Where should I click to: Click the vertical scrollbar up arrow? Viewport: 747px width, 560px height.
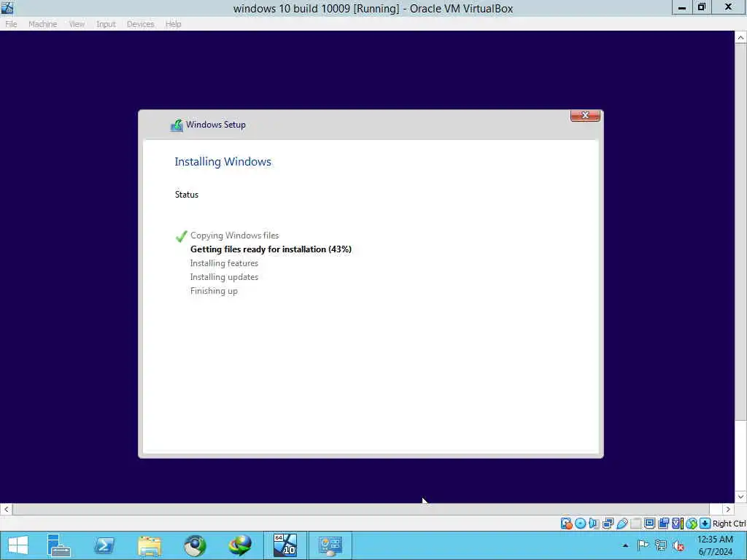740,38
